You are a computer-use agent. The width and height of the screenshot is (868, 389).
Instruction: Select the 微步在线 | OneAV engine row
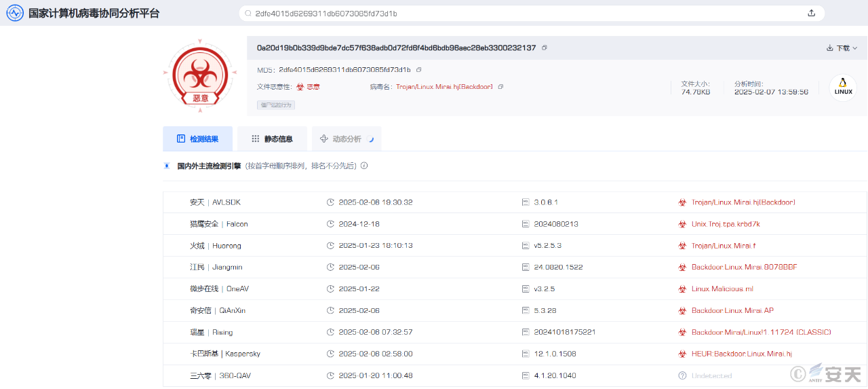(515, 289)
